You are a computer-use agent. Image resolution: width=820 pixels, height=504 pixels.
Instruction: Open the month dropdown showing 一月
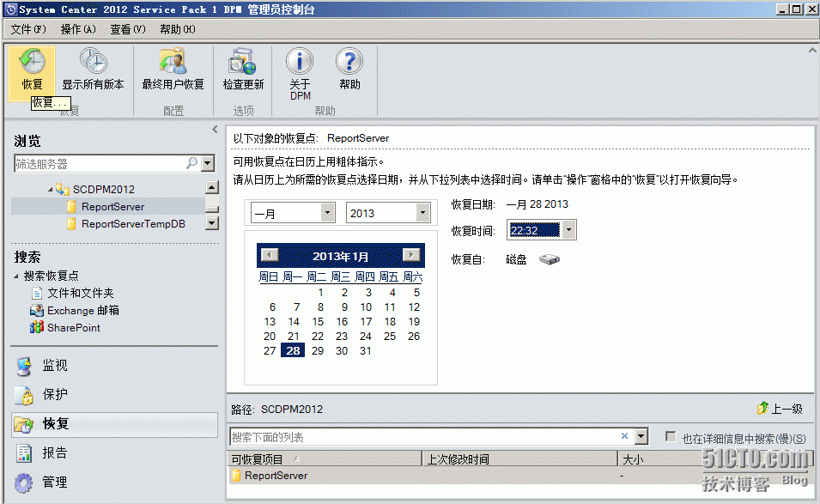[x=327, y=213]
